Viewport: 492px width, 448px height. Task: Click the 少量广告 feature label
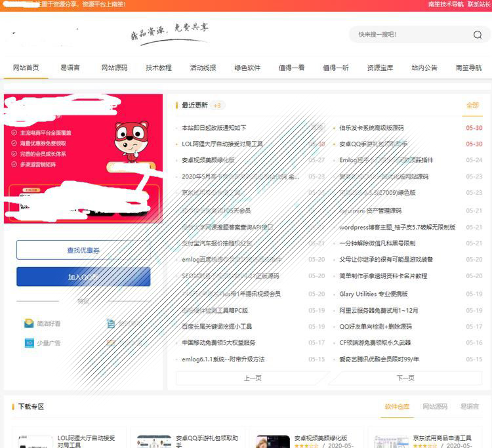tap(49, 343)
